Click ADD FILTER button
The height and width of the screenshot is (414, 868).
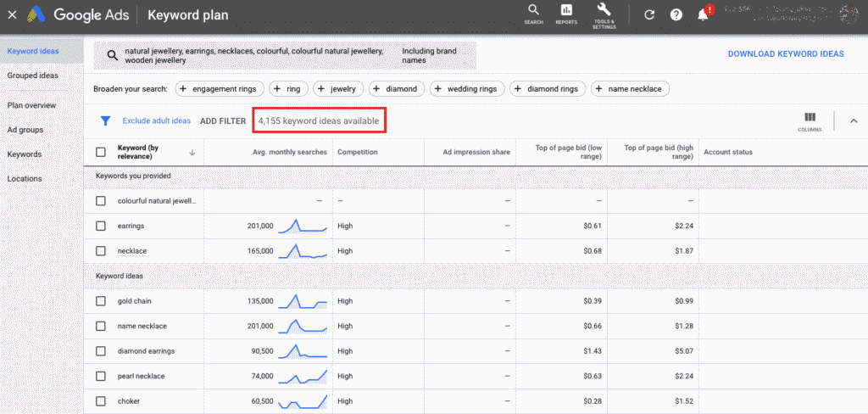point(223,120)
